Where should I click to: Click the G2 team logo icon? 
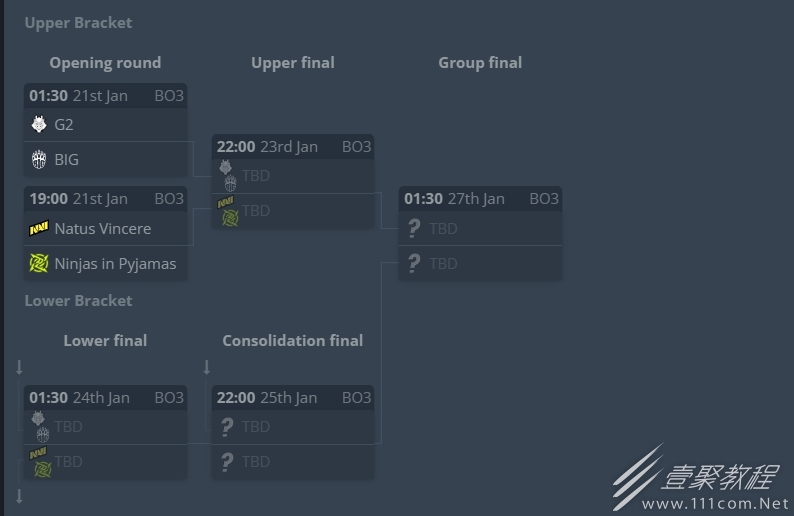[39, 124]
